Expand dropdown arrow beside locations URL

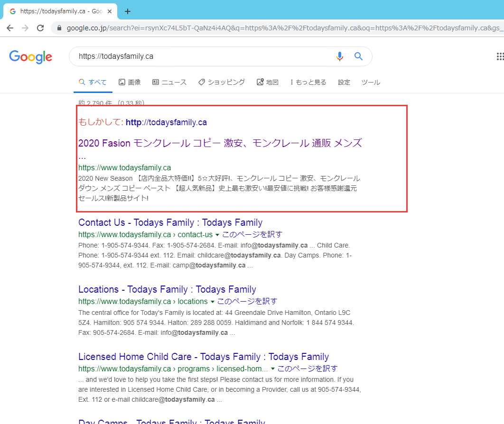pyautogui.click(x=213, y=302)
